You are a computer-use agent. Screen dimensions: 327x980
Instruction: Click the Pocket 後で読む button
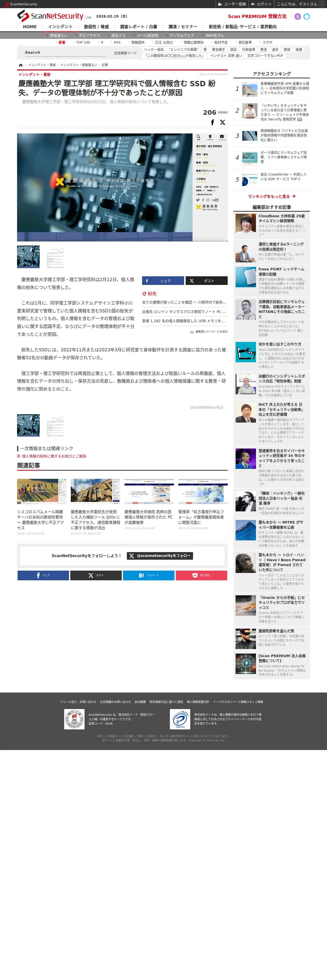click(201, 575)
